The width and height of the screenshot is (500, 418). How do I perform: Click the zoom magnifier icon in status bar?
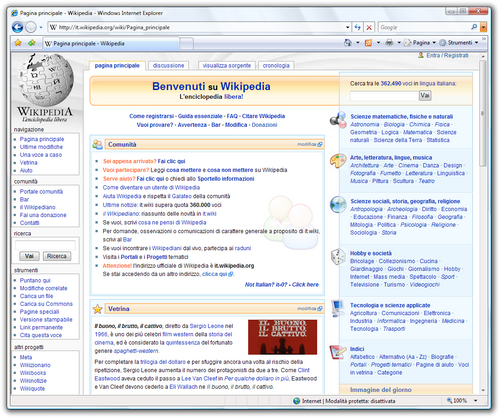pos(449,400)
